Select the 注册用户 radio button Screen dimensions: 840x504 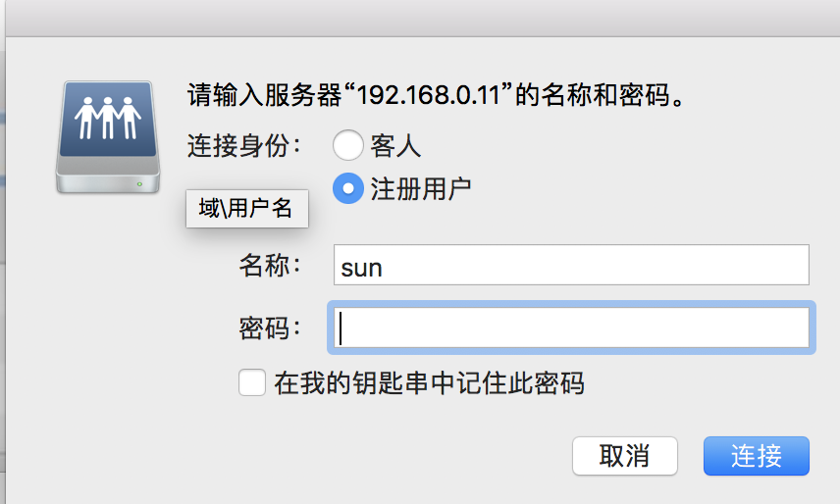click(x=347, y=188)
